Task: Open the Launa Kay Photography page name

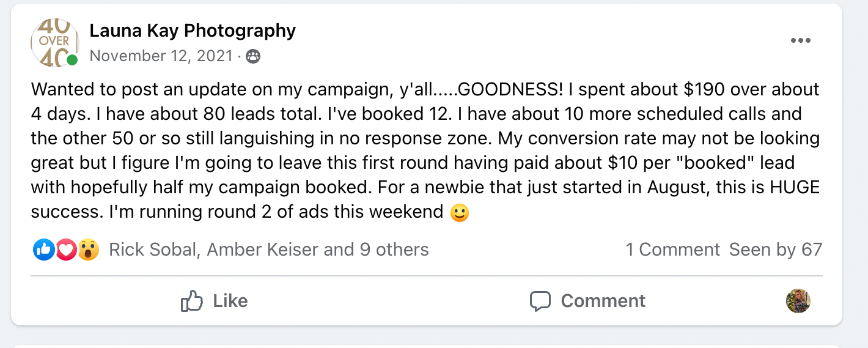Action: pos(193,30)
